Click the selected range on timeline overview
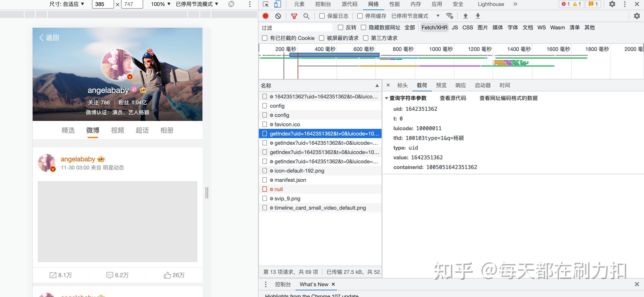Image resolution: width=644 pixels, height=297 pixels. tap(335, 55)
